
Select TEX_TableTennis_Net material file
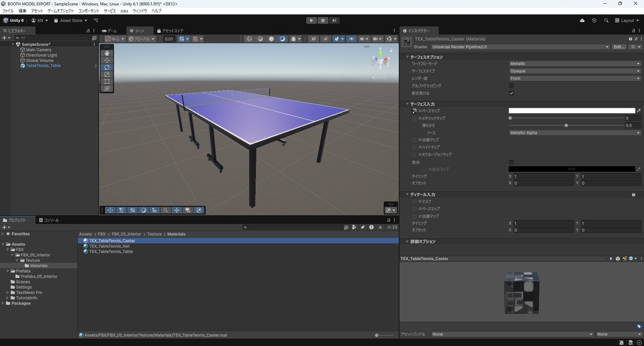(109, 246)
